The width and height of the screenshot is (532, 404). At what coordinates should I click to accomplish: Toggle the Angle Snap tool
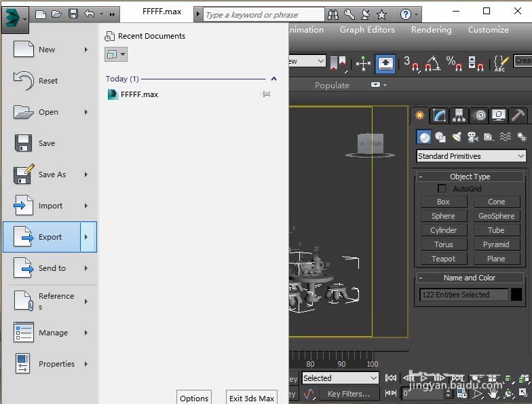coord(433,64)
